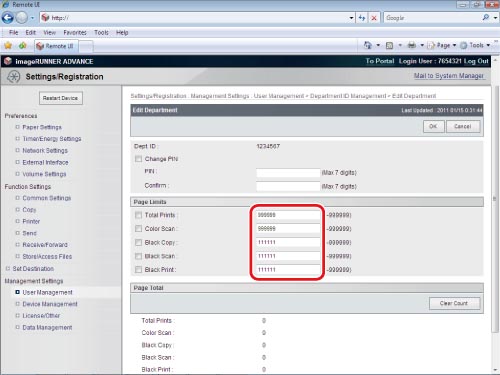Open Volume Settings in sidebar
This screenshot has width=500, height=375.
[44, 174]
